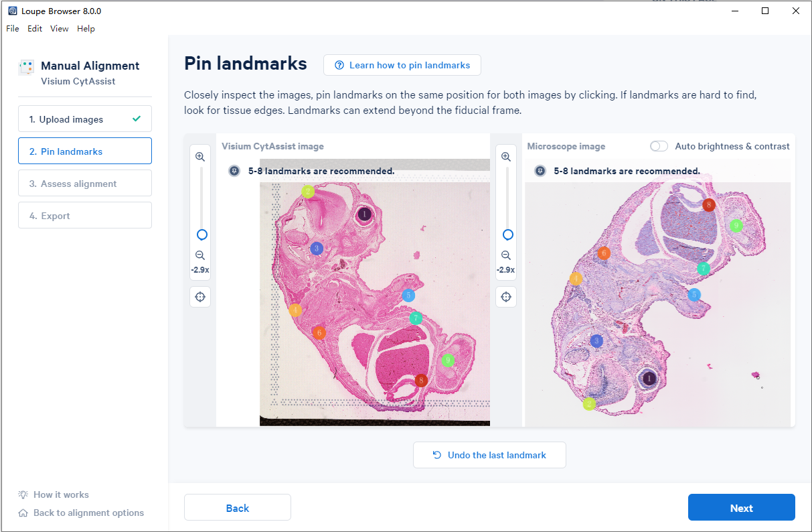812x532 pixels.
Task: Select landmark 1 on the CytAssist image
Action: [364, 214]
